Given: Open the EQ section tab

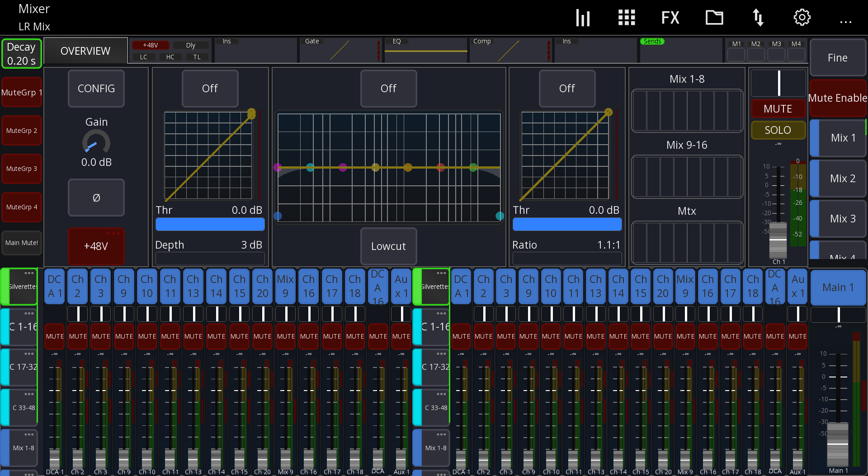Looking at the screenshot, I should pos(425,51).
